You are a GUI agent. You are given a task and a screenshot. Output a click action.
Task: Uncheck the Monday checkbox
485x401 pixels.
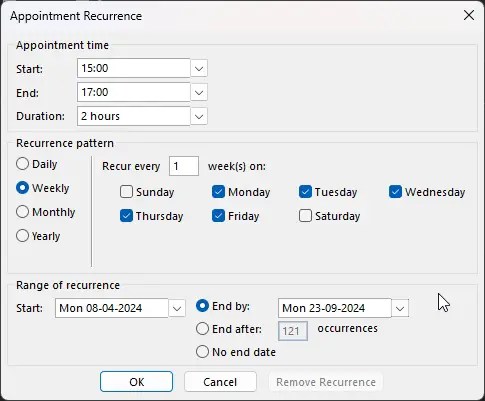point(218,192)
